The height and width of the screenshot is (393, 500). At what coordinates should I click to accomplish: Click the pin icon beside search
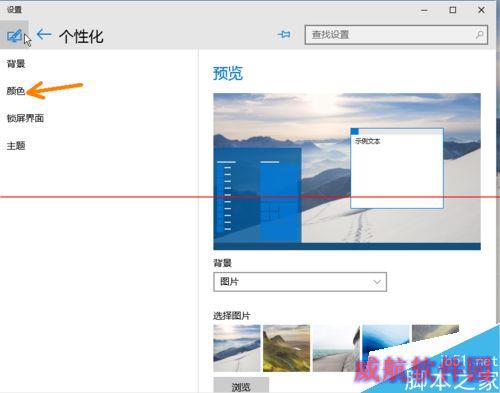pyautogui.click(x=284, y=34)
